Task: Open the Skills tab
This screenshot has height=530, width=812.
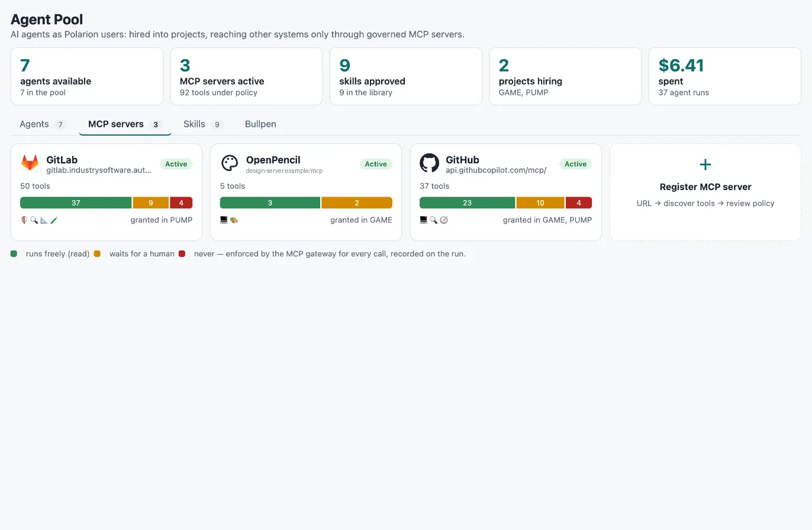Action: tap(203, 124)
